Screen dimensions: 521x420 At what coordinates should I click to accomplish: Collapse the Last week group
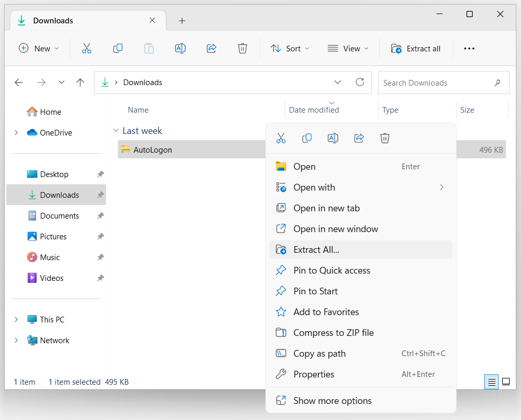116,130
